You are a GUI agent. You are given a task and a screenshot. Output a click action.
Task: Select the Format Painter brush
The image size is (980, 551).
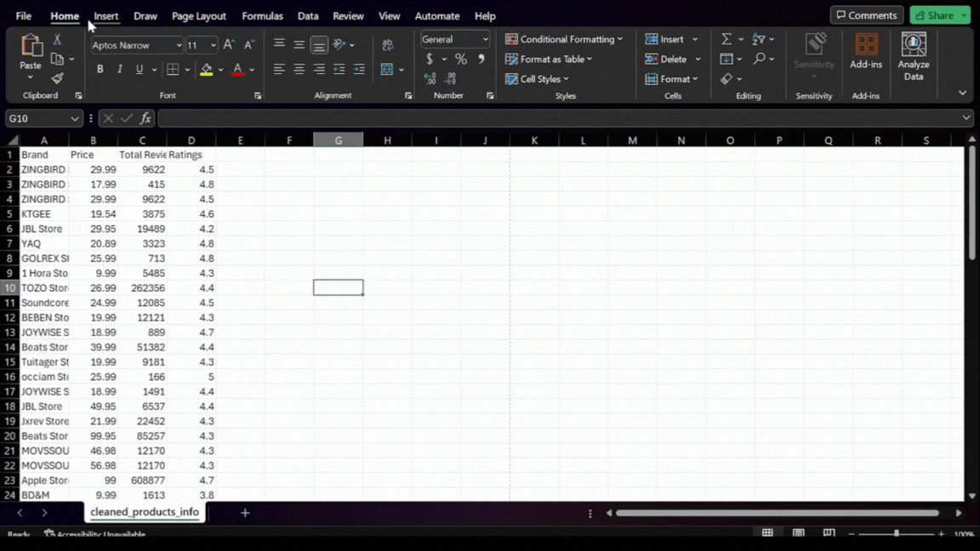coord(57,78)
